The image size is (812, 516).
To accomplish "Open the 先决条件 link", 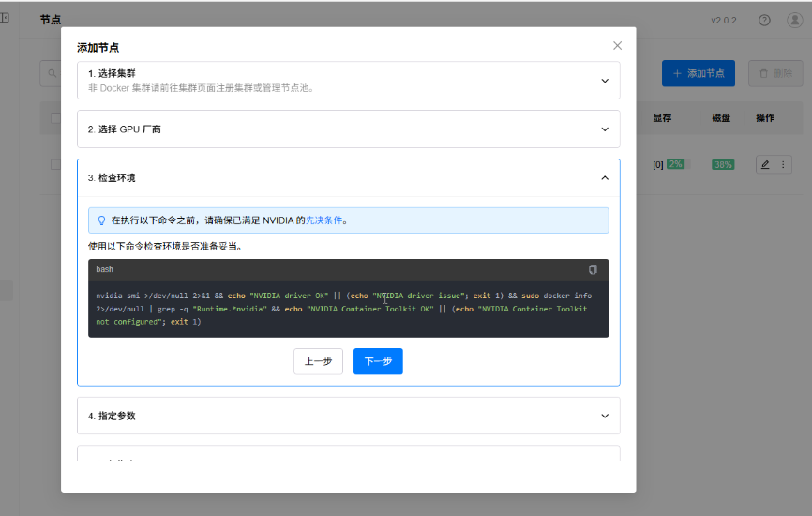I will tap(323, 220).
